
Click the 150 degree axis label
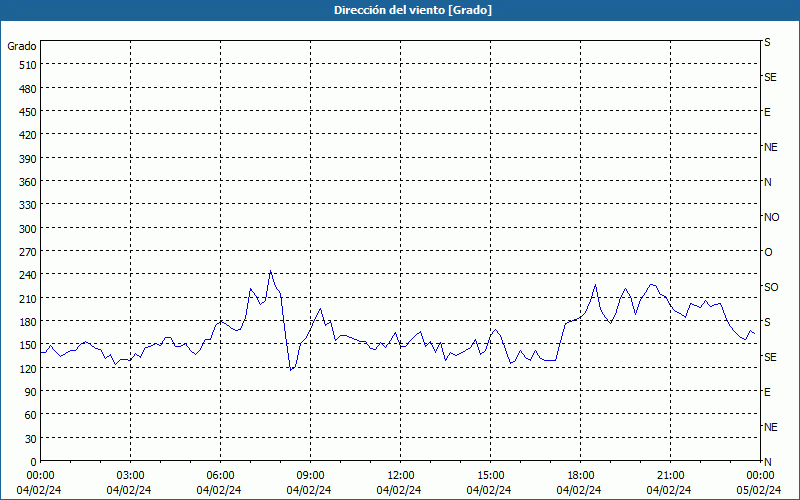[x=28, y=345]
